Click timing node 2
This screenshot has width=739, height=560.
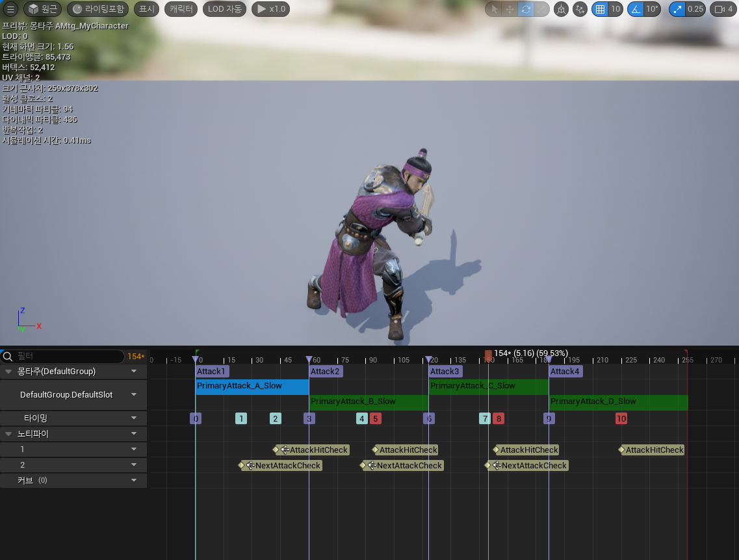[275, 418]
